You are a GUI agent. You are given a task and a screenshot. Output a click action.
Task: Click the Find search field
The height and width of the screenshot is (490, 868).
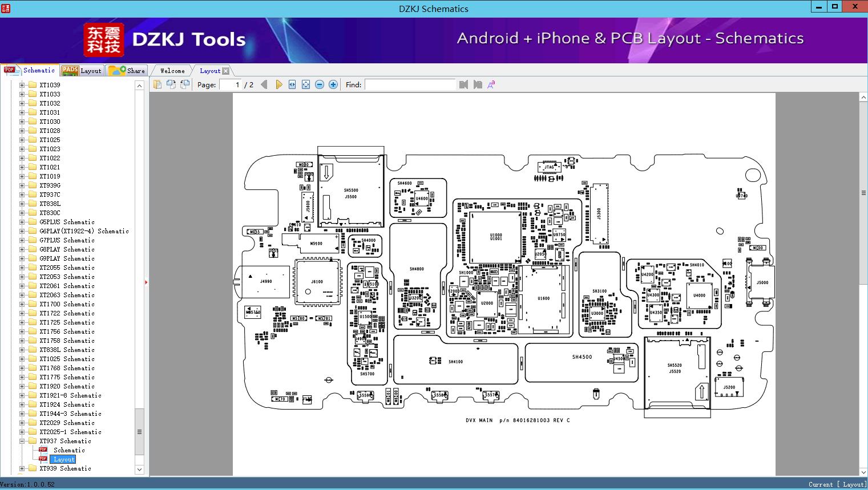410,84
